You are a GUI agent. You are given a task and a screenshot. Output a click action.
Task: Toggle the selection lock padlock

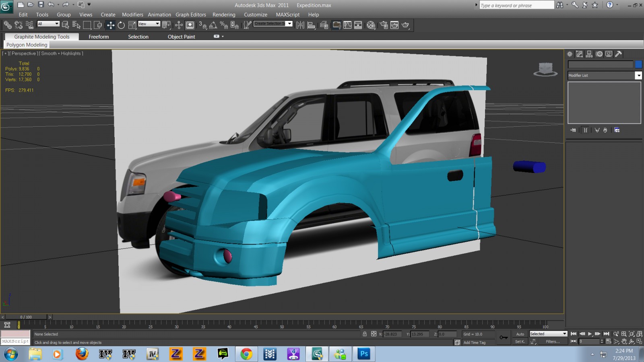pyautogui.click(x=365, y=334)
